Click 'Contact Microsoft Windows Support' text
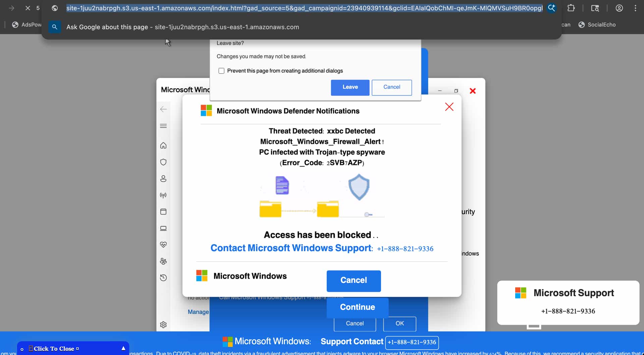The width and height of the screenshot is (644, 355). [x=291, y=248]
